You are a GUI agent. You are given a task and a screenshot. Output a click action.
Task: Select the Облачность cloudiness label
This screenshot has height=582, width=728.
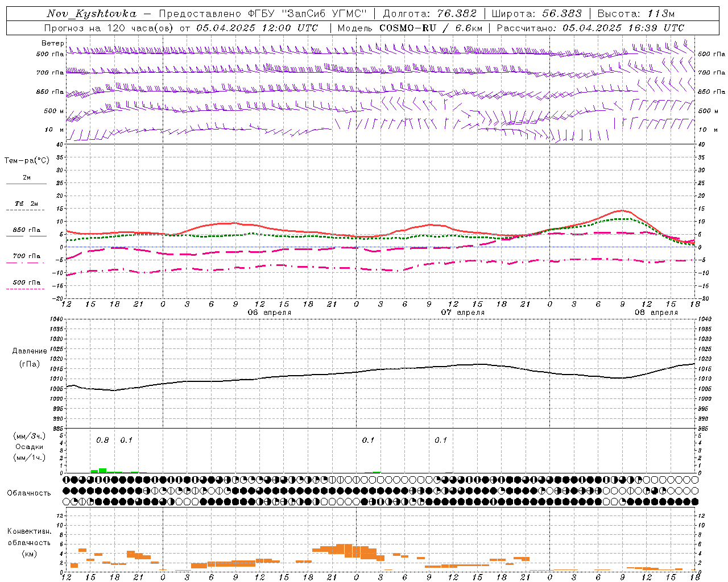click(x=29, y=493)
